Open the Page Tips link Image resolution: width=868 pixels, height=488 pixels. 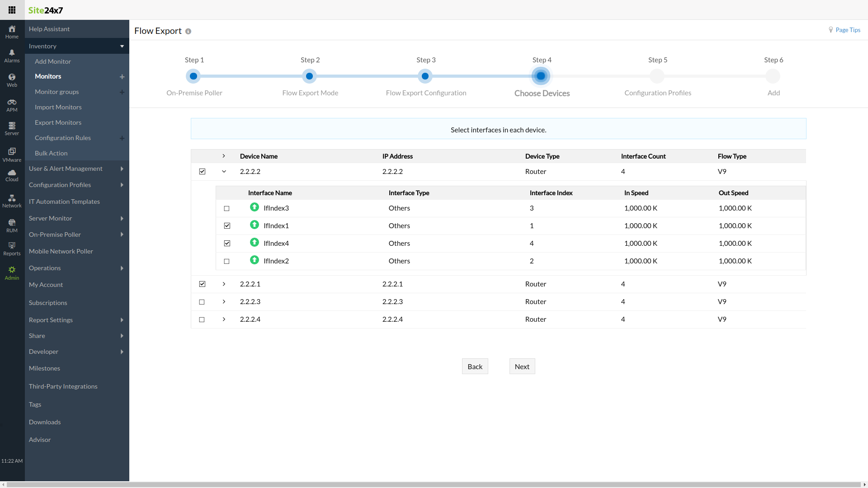[x=847, y=30]
